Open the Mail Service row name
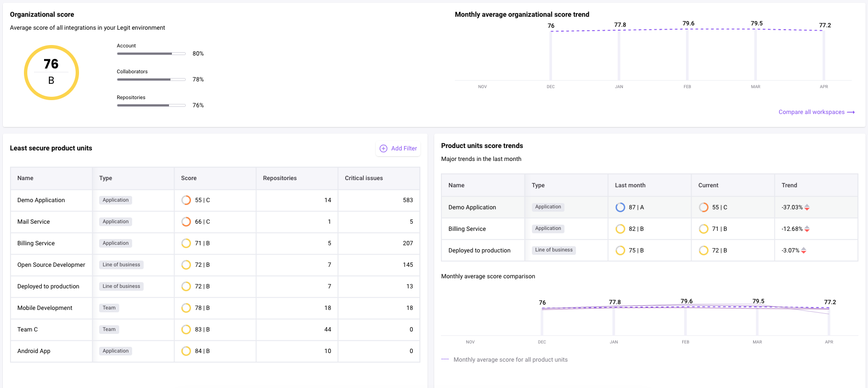This screenshot has width=868, height=388. 34,222
